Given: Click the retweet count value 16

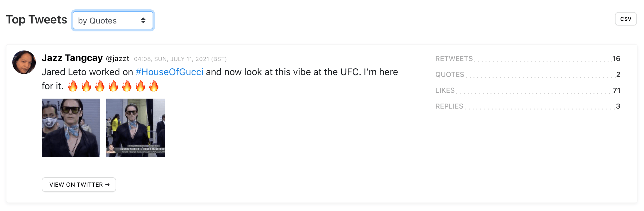Looking at the screenshot, I should click(x=616, y=59).
